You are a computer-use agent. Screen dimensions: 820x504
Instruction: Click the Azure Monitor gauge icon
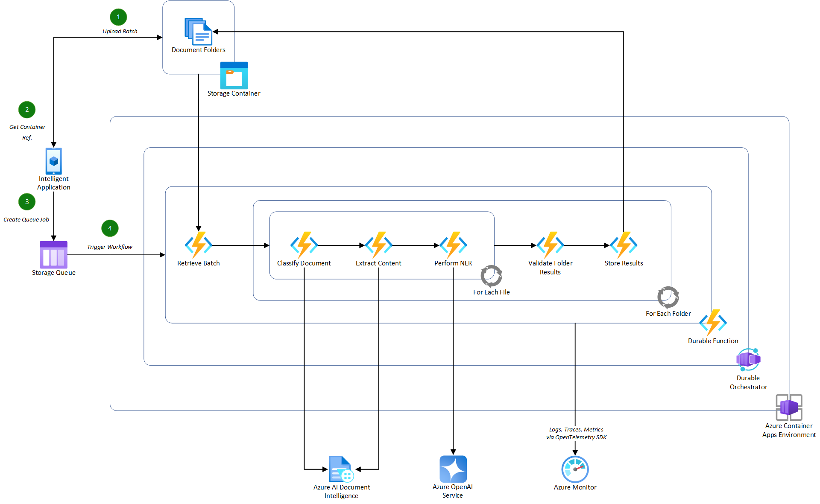[575, 469]
